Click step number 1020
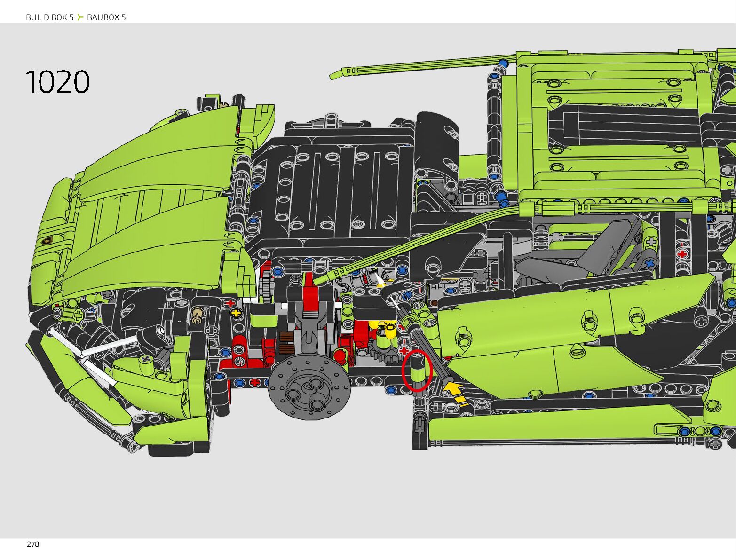736x560 pixels. click(57, 82)
